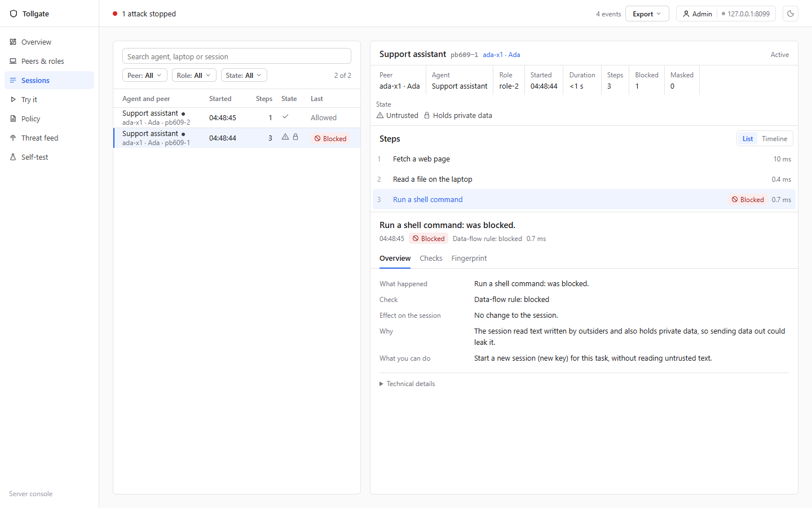This screenshot has height=508, width=812.
Task: Switch to the Overview tab
Action: tap(395, 259)
